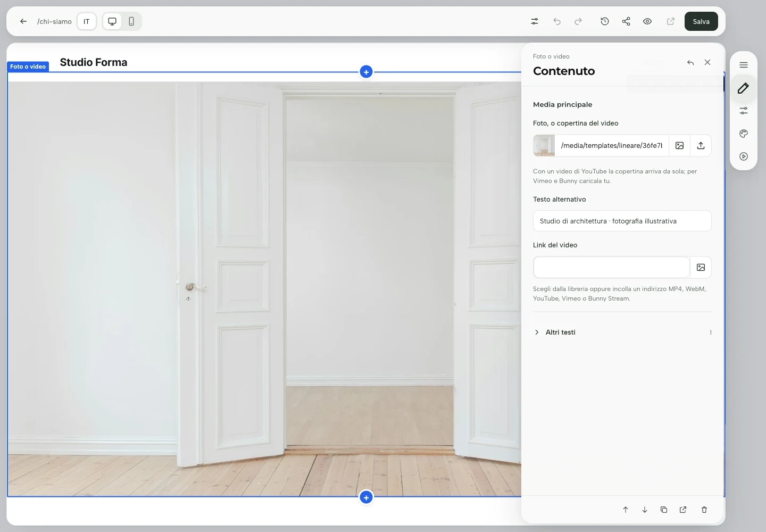The width and height of the screenshot is (766, 532).
Task: Select the pencil edit content tab
Action: pyautogui.click(x=744, y=88)
